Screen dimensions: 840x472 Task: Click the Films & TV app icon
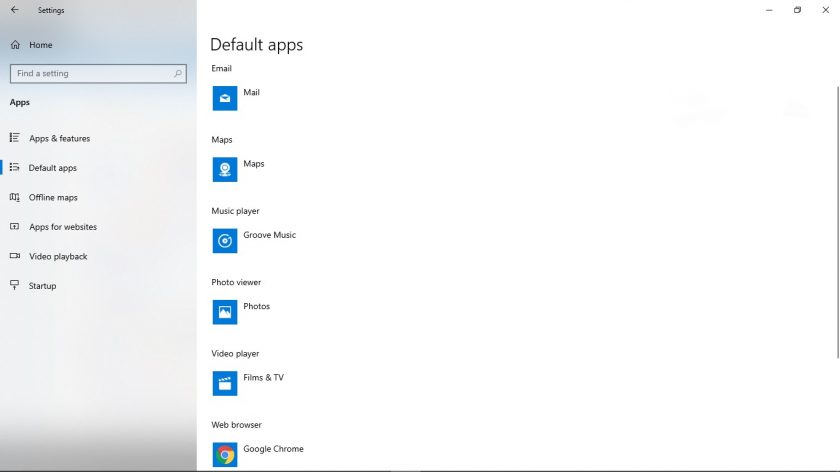point(224,383)
